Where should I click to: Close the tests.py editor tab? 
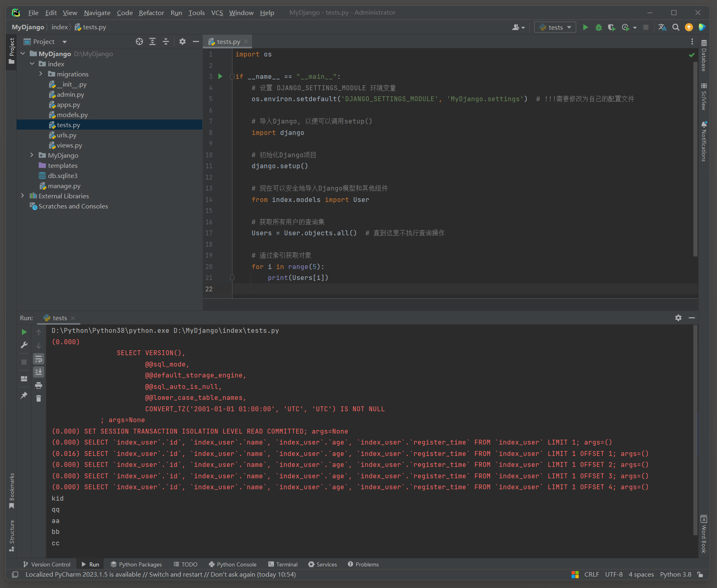coord(246,41)
